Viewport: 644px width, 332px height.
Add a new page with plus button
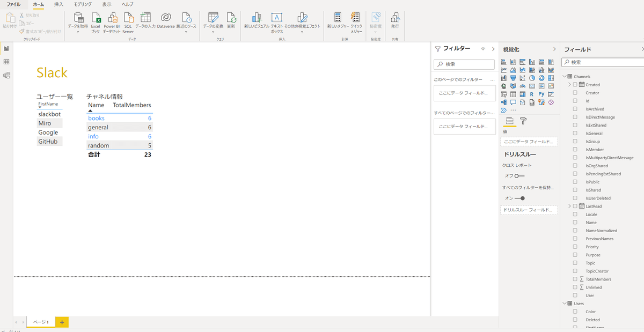pyautogui.click(x=62, y=322)
